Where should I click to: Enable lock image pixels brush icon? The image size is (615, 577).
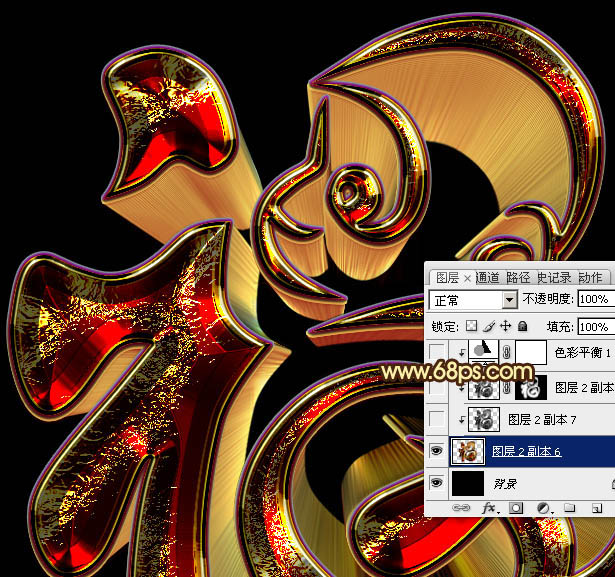tap(489, 326)
